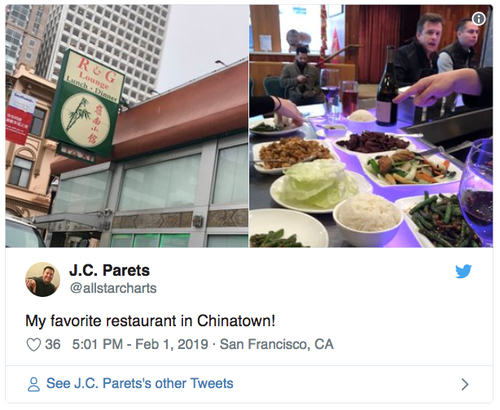Click the tweet text My favorite restaurant in Chinatown!
500x410 pixels.
[150, 321]
